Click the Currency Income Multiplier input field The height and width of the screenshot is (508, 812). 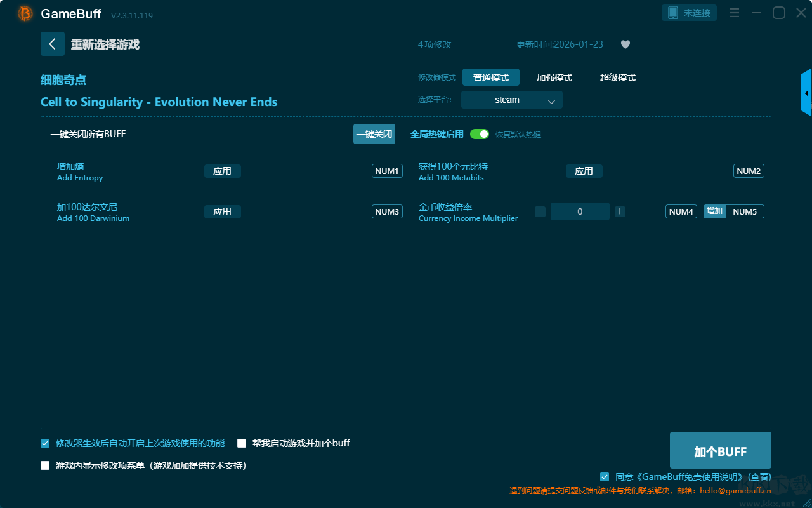(x=580, y=211)
